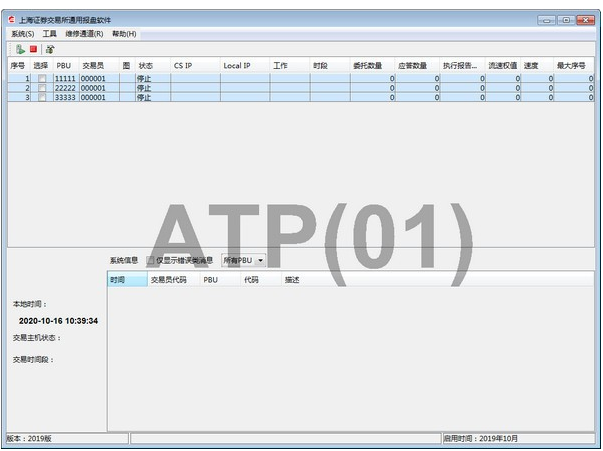Click the 代码 column header
Screen dimensions: 603x451
[x=261, y=280]
